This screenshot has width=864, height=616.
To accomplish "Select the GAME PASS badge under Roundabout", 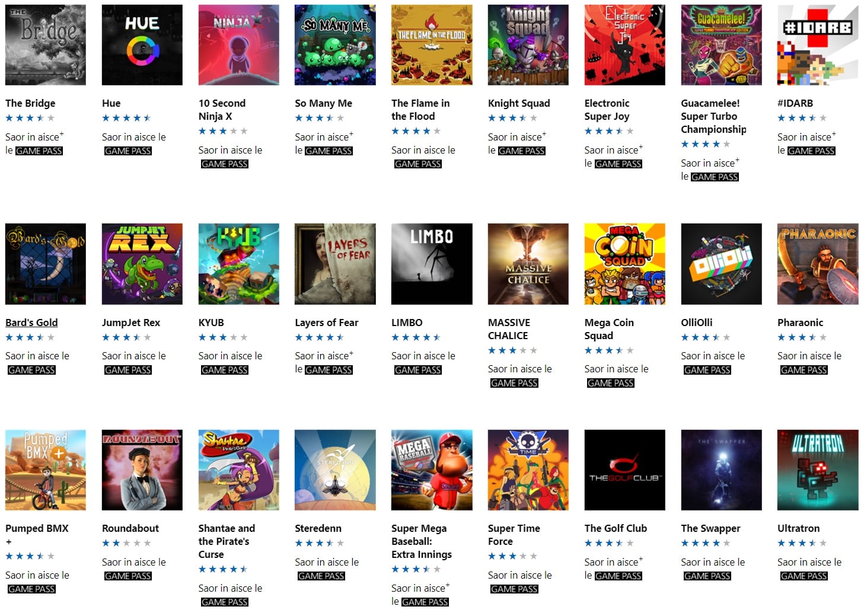I will pos(127,576).
